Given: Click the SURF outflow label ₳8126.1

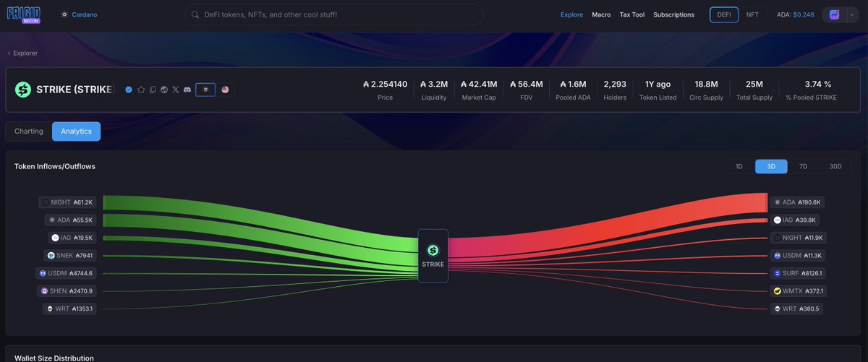Looking at the screenshot, I should tap(799, 273).
